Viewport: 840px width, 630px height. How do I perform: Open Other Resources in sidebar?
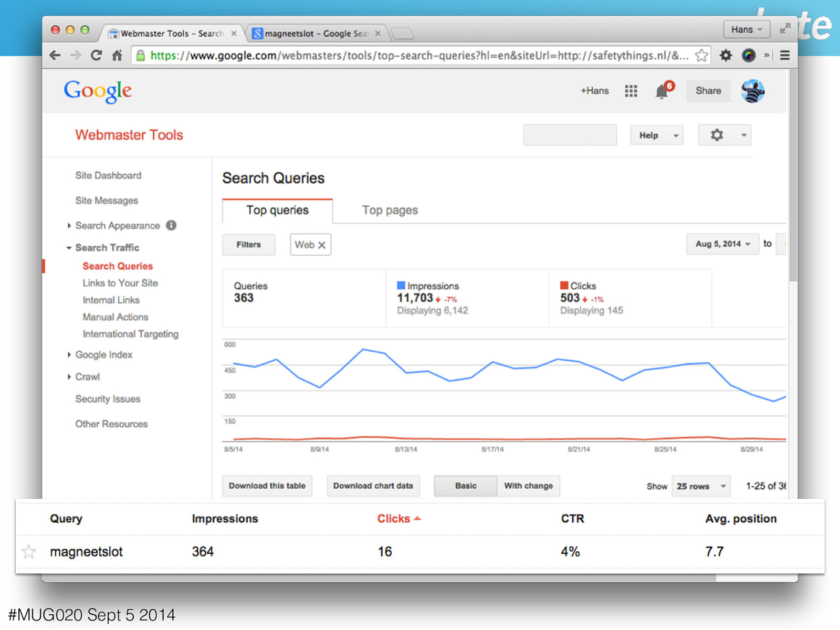tap(111, 424)
